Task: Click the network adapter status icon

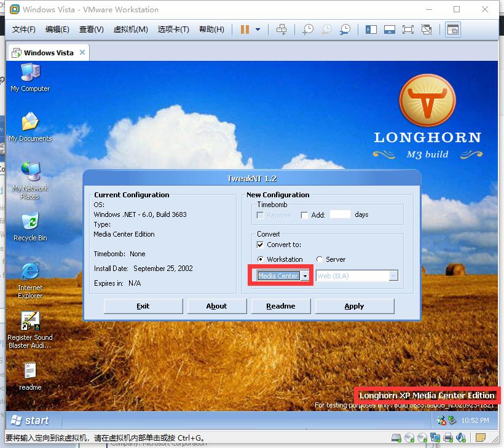Action: point(435,438)
